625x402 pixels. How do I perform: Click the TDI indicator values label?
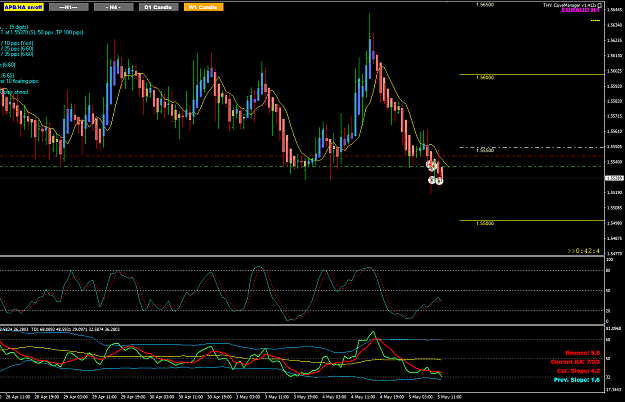75,329
